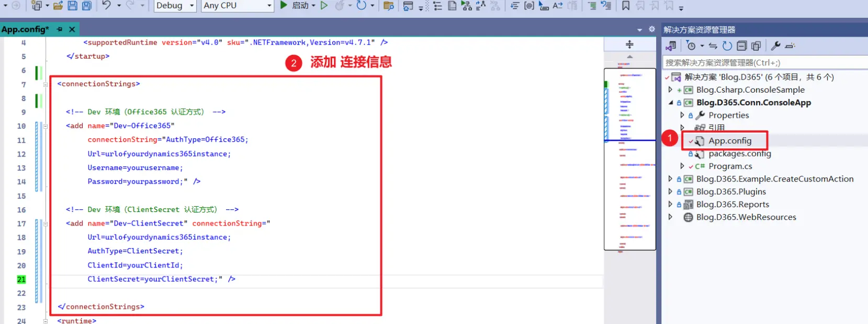Toggle Sync with Active Document arrows

713,46
